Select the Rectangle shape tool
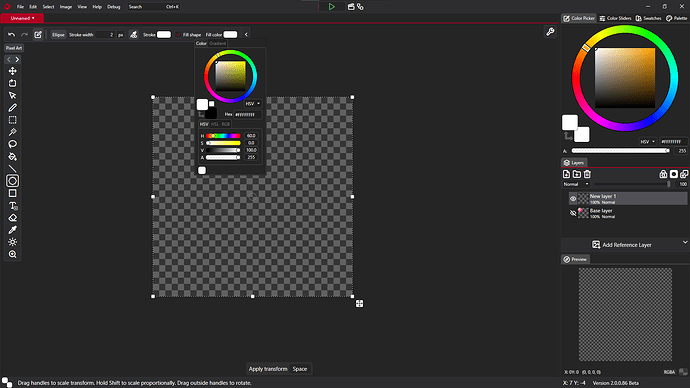The image size is (690, 388). [12, 193]
